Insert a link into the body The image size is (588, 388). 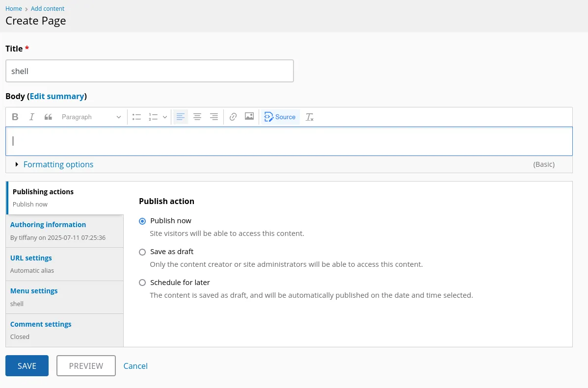tap(233, 117)
